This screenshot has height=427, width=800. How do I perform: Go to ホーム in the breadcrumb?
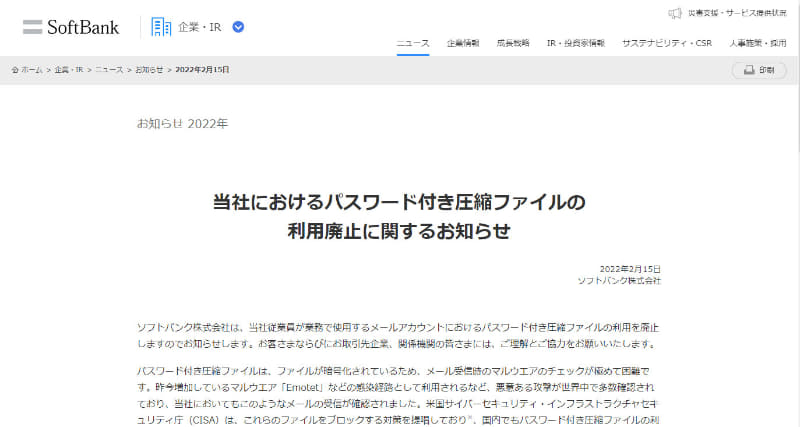[32, 70]
